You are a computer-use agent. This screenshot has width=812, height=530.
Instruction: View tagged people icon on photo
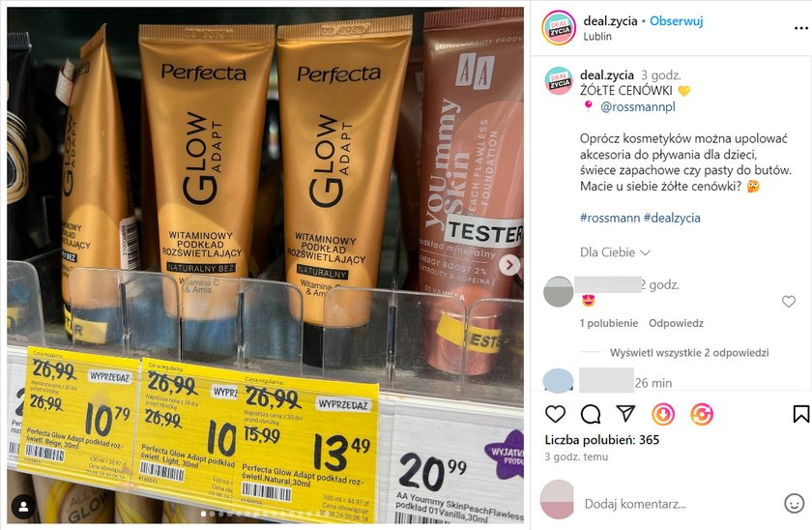coord(23,507)
